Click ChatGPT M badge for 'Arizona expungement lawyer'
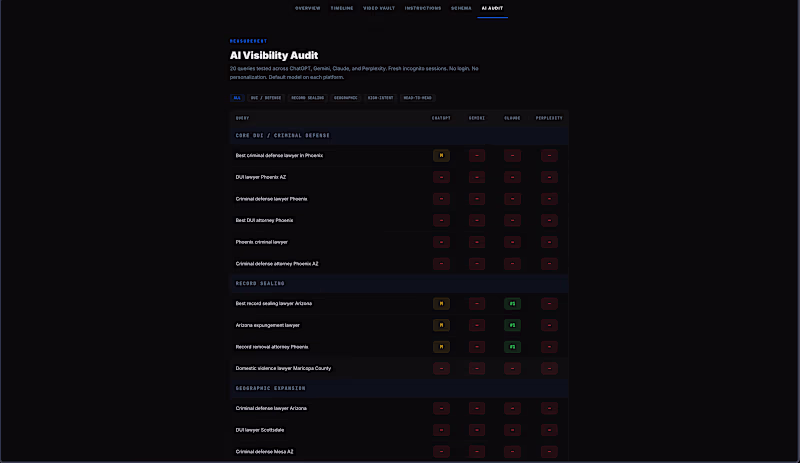The width and height of the screenshot is (800, 463). tap(441, 325)
